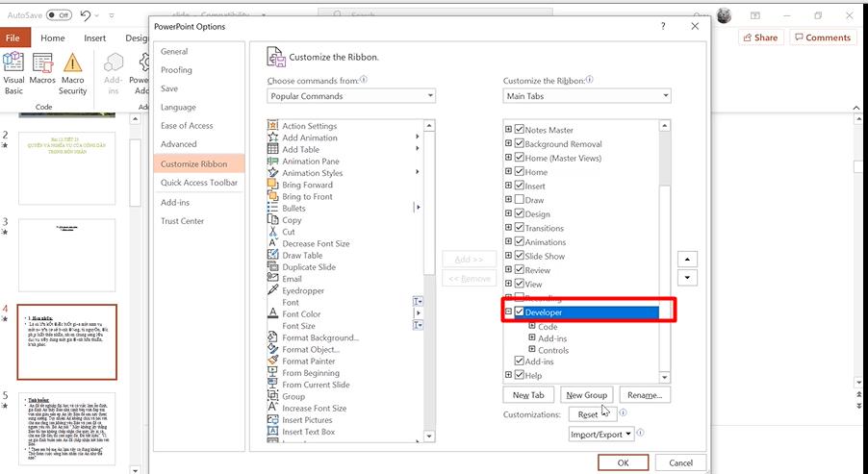The height and width of the screenshot is (474, 868).
Task: Expand the Controls group node
Action: [x=532, y=350]
